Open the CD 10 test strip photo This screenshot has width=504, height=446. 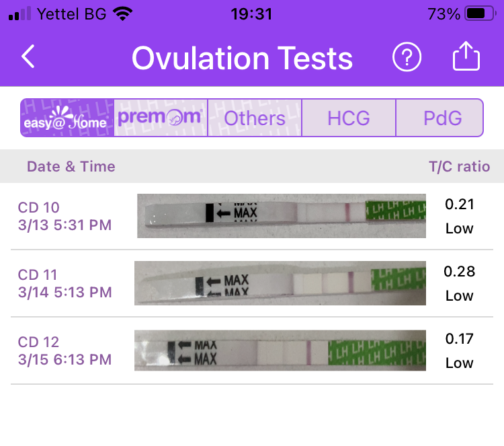click(282, 216)
